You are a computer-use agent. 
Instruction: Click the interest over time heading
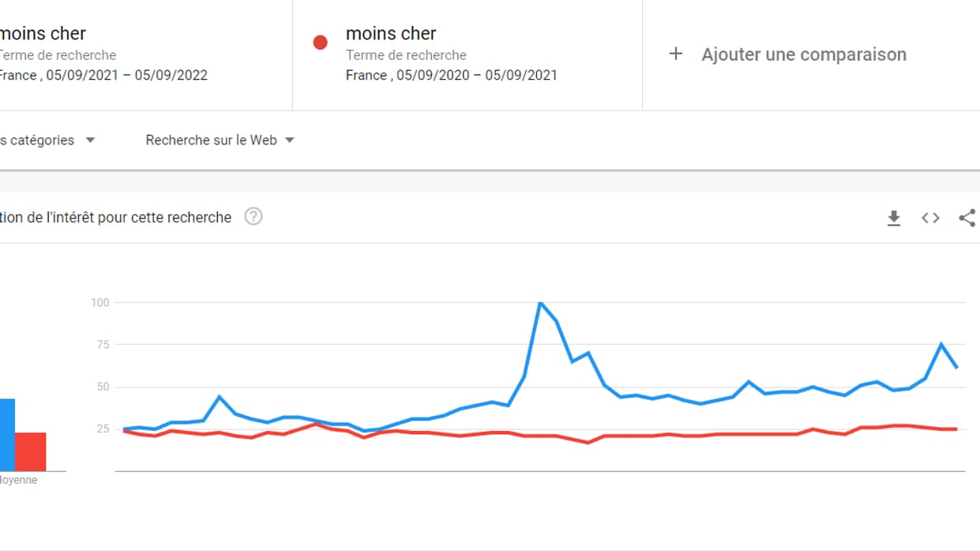click(115, 217)
